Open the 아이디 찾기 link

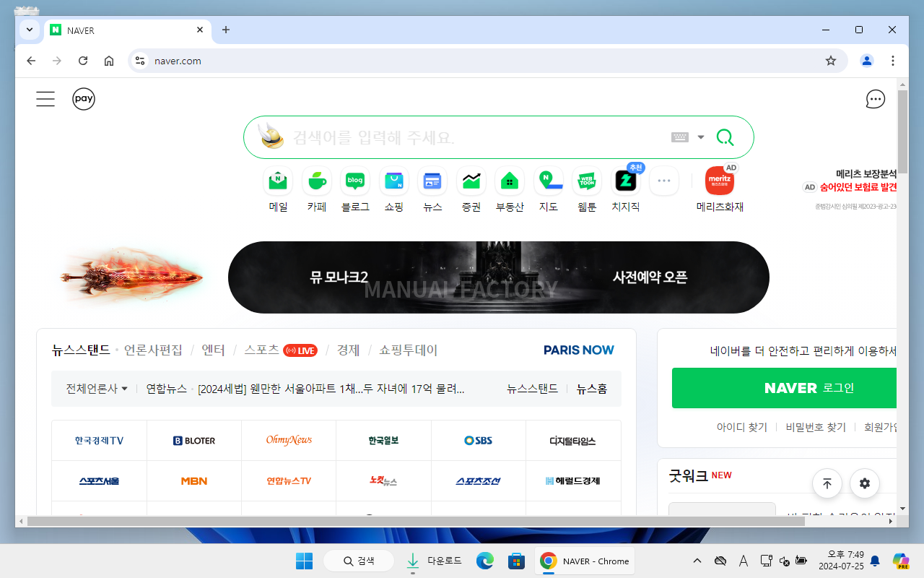(742, 427)
